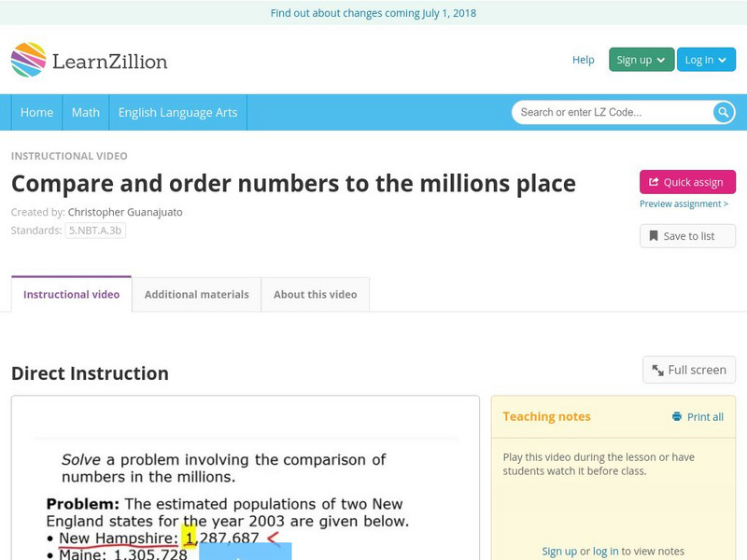Viewport: 747px width, 560px height.
Task: Click the bookmark icon on Save to list
Action: point(653,235)
